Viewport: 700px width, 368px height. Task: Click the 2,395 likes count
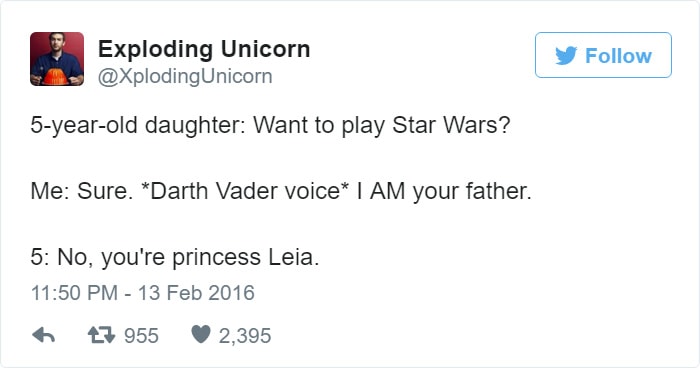click(245, 336)
